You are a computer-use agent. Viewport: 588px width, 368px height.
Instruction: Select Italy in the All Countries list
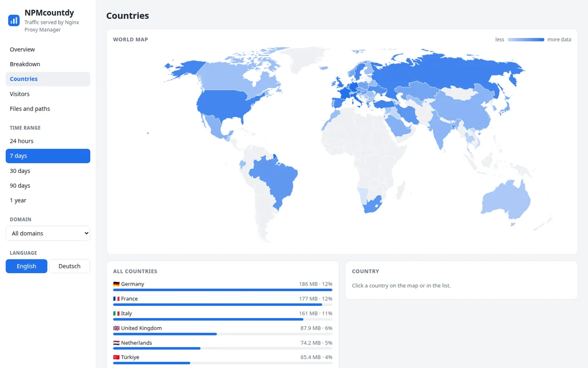[x=223, y=316]
